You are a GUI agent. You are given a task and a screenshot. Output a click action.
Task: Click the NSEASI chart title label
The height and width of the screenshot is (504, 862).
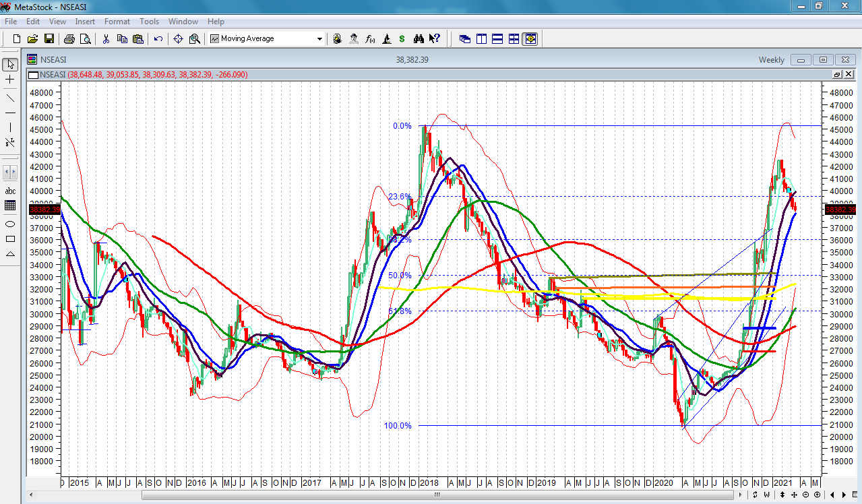(x=53, y=60)
